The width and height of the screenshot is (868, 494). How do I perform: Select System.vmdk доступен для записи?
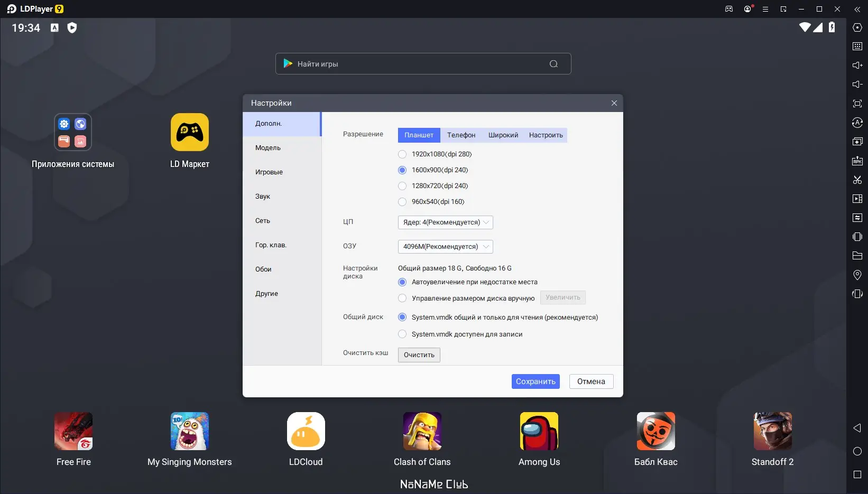pos(402,334)
